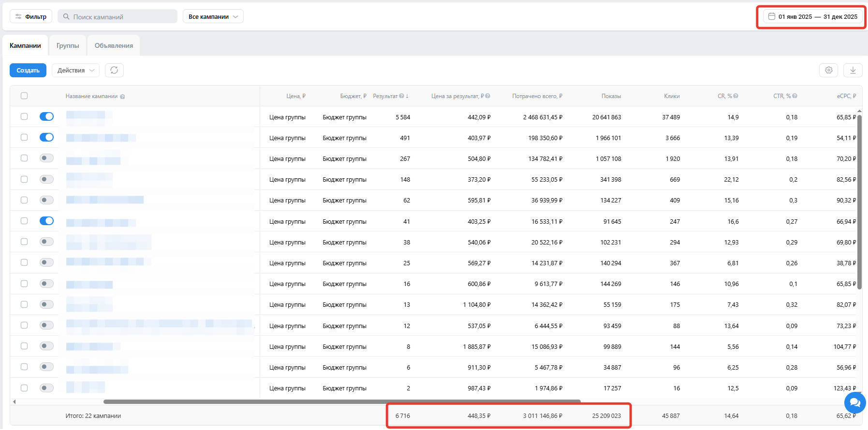The width and height of the screenshot is (868, 430).
Task: Expand the Действия actions menu
Action: pyautogui.click(x=75, y=70)
